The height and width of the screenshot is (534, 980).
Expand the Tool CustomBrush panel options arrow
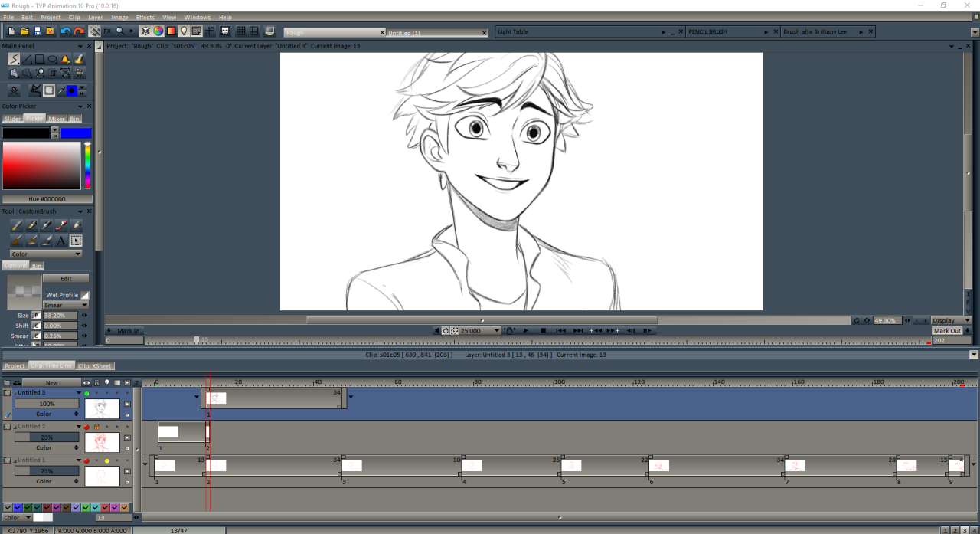point(80,211)
